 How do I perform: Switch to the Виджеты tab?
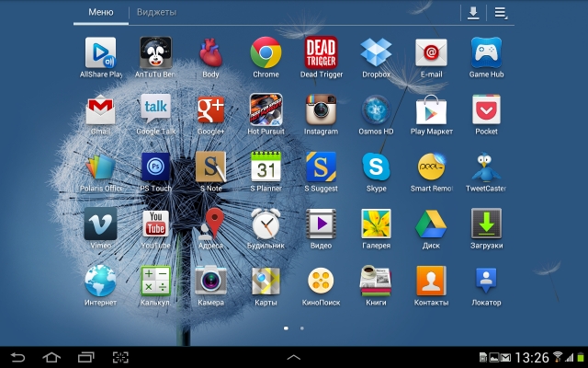click(156, 12)
